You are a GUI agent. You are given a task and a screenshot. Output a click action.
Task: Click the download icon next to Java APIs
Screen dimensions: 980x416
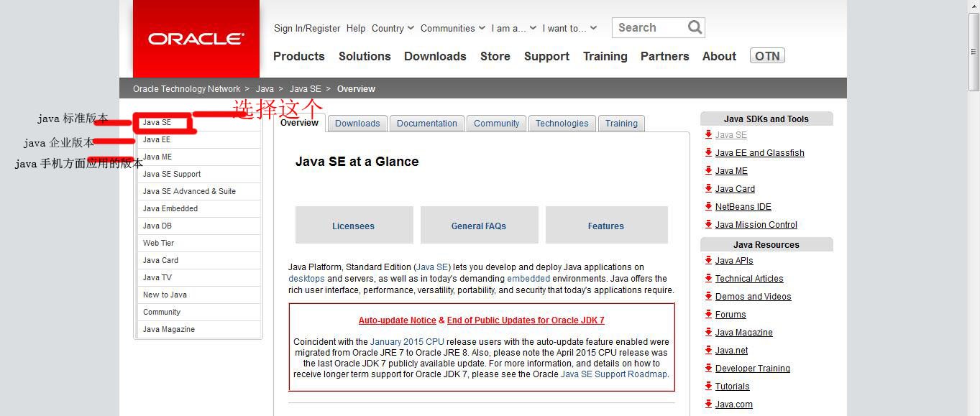[x=709, y=260]
